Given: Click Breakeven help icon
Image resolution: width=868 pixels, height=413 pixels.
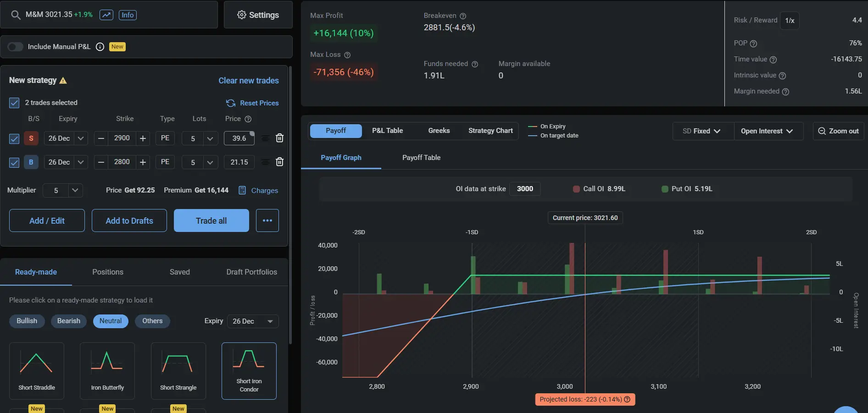Looking at the screenshot, I should pos(463,16).
